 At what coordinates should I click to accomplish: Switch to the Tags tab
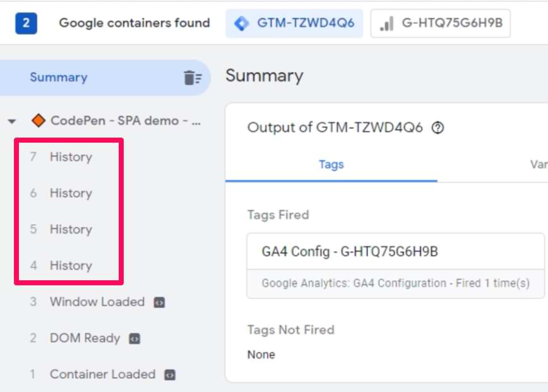[331, 165]
